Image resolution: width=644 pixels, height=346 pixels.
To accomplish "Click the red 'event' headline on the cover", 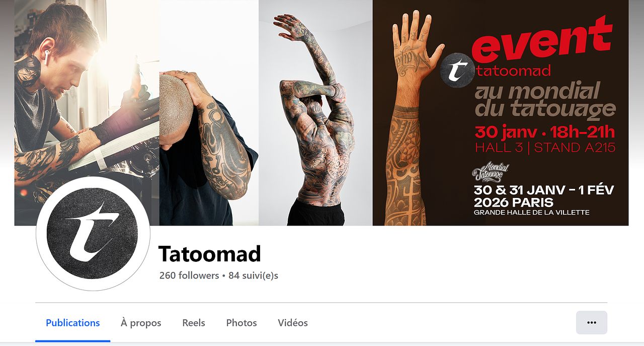I will [542, 40].
